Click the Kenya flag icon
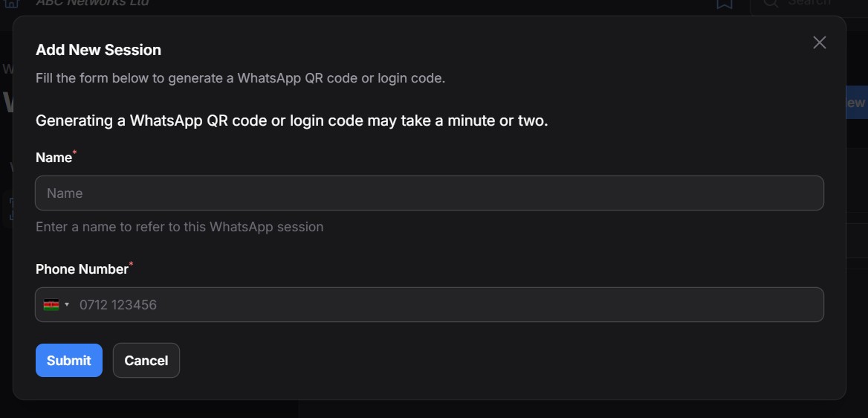The image size is (868, 418). coord(51,305)
